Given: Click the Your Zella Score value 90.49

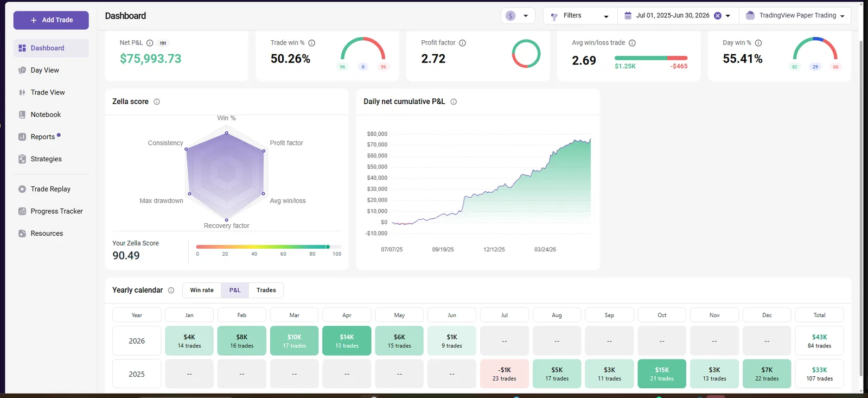Looking at the screenshot, I should pyautogui.click(x=126, y=256).
